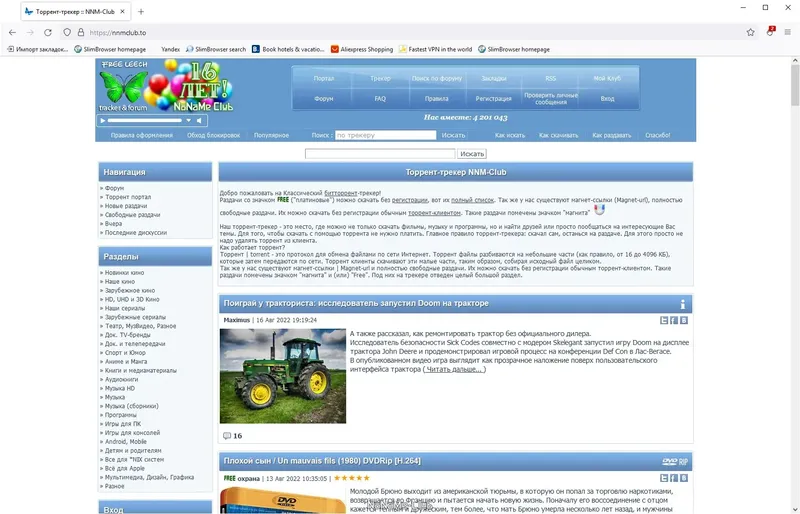
Task: Open Поиск по форуму menu item
Action: (437, 78)
